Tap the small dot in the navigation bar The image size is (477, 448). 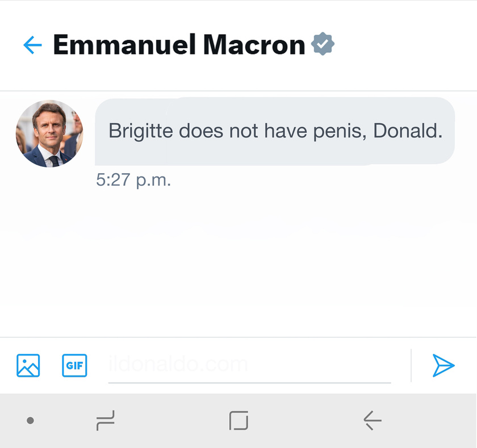[x=31, y=421]
